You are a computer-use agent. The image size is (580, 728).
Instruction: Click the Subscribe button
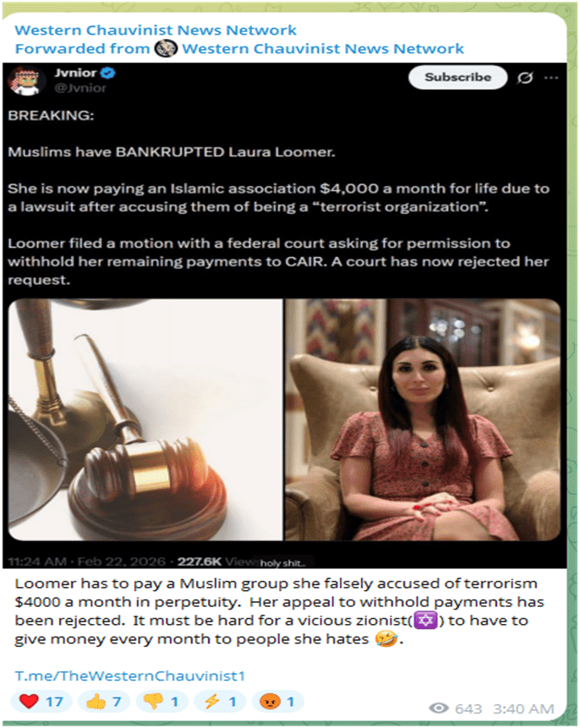[x=457, y=77]
